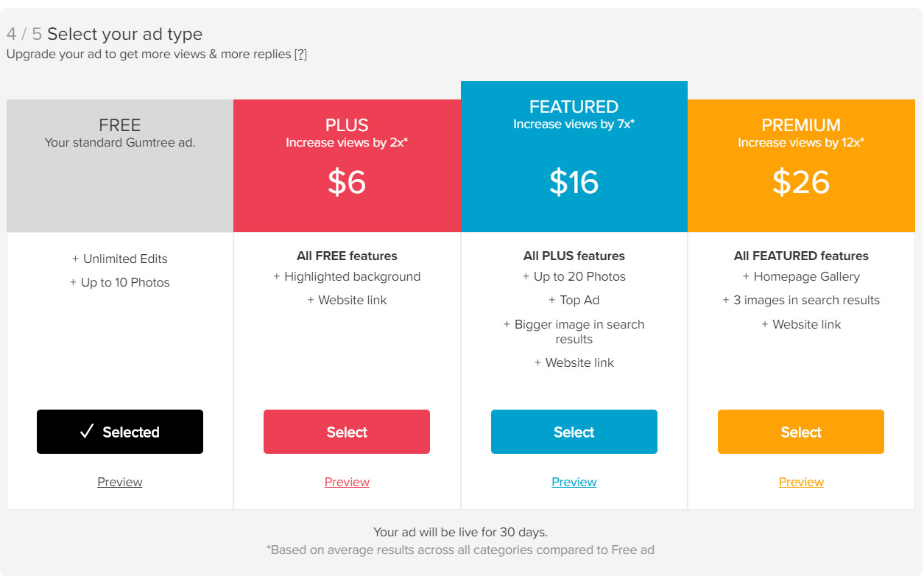Screen dimensions: 924x582
Task: Click the black Selected button for FREE
Action: [120, 432]
